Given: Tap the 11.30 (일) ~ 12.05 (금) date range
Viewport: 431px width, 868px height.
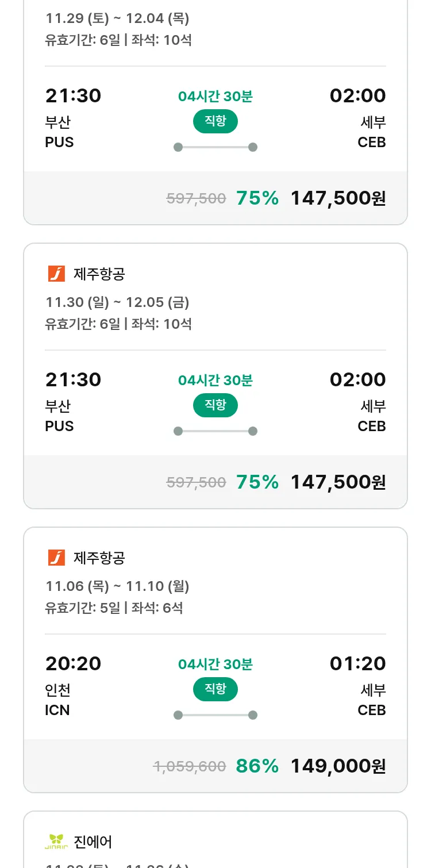Looking at the screenshot, I should tap(117, 302).
